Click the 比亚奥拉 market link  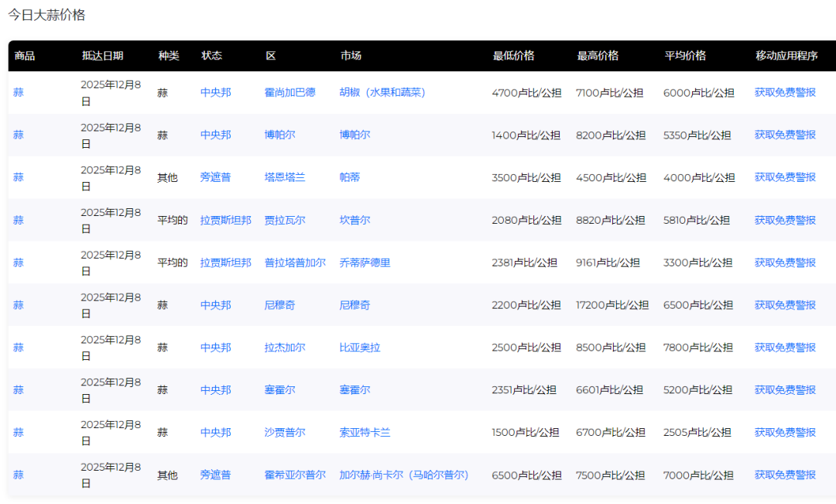359,348
